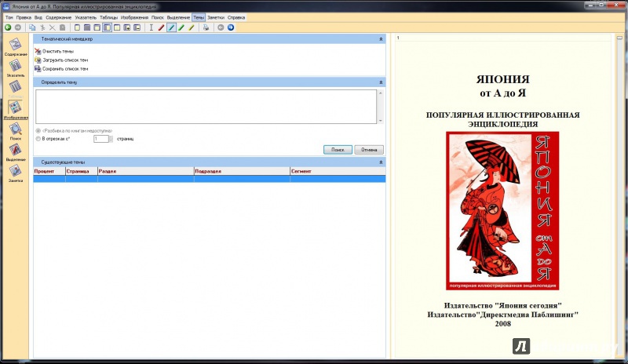Screen dimensions: 628x364
Task: Open the Заметки menu in the menu bar
Action: point(216,17)
